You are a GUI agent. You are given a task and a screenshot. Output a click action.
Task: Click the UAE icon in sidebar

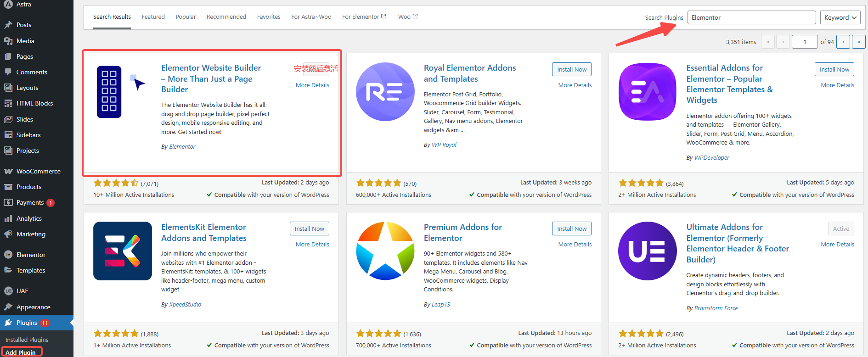[8, 291]
